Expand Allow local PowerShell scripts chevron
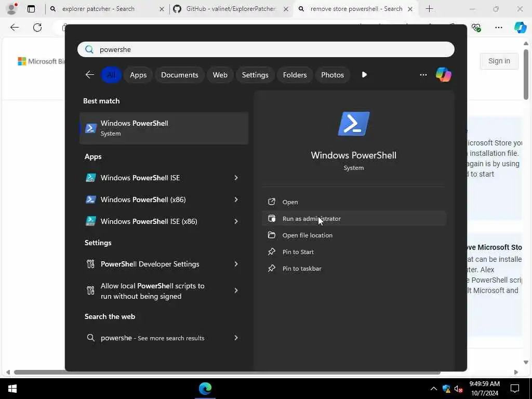Viewport: 532px width, 399px height. pos(236,290)
